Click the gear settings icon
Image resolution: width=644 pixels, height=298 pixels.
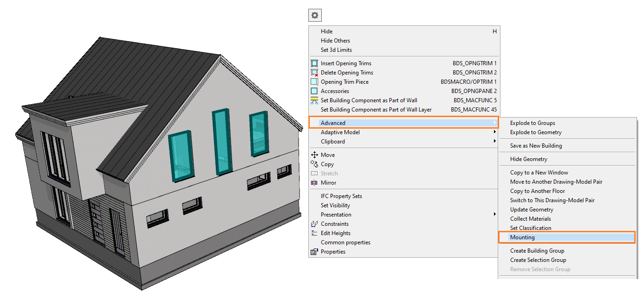point(315,15)
